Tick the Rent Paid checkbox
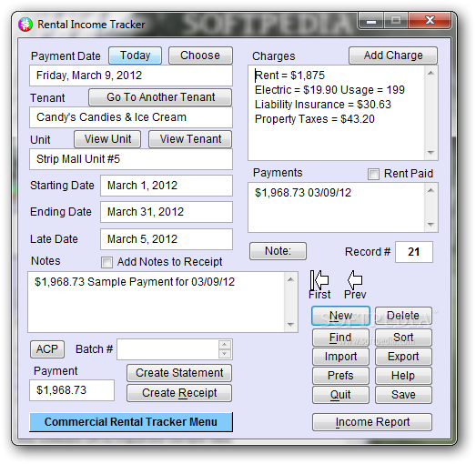 373,174
